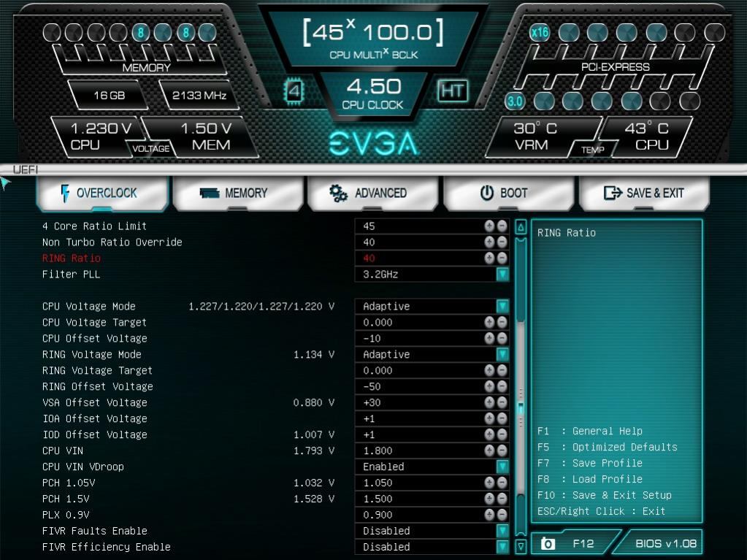747x560 pixels.
Task: Click the 30° C VRM temperature readout
Action: click(535, 137)
